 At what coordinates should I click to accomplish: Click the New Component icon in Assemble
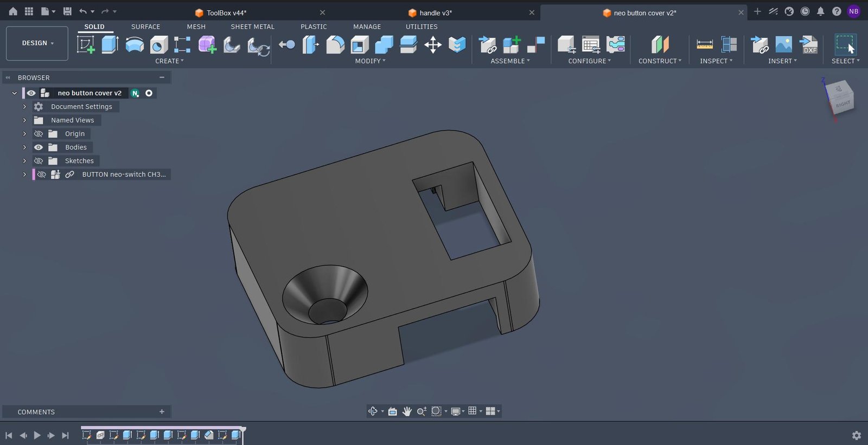tap(512, 44)
